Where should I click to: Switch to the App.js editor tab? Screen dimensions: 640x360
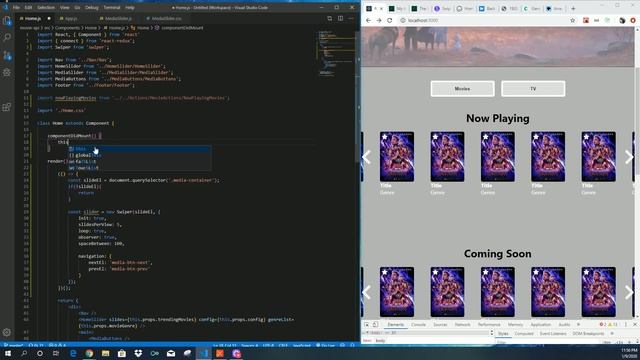70,18
